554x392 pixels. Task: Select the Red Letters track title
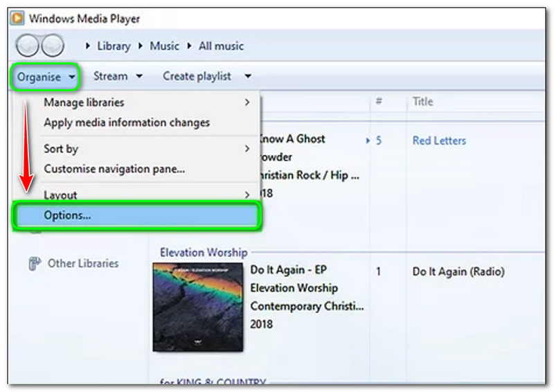click(439, 141)
